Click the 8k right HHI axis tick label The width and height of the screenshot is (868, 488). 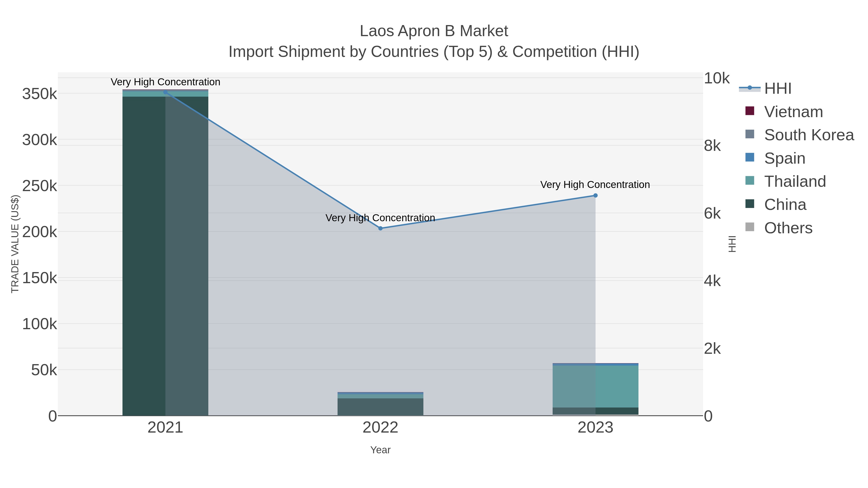712,146
